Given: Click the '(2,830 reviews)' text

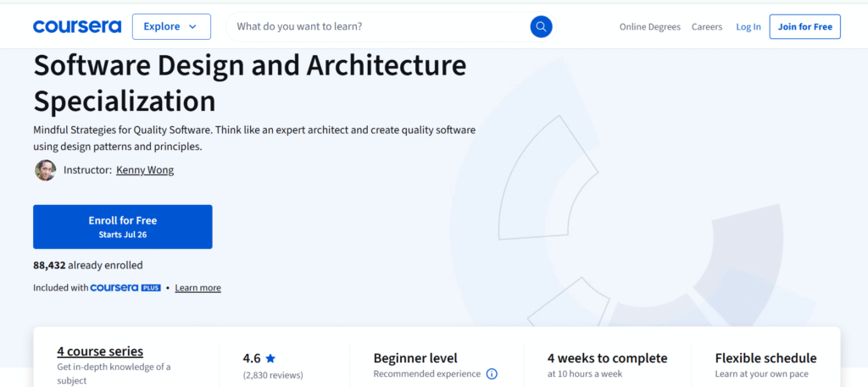Looking at the screenshot, I should (273, 375).
